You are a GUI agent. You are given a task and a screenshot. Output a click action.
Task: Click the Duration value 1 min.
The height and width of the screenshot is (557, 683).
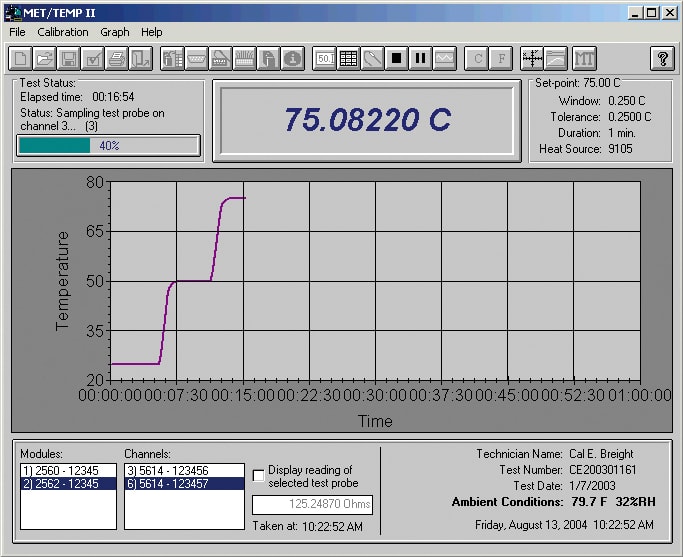(622, 133)
